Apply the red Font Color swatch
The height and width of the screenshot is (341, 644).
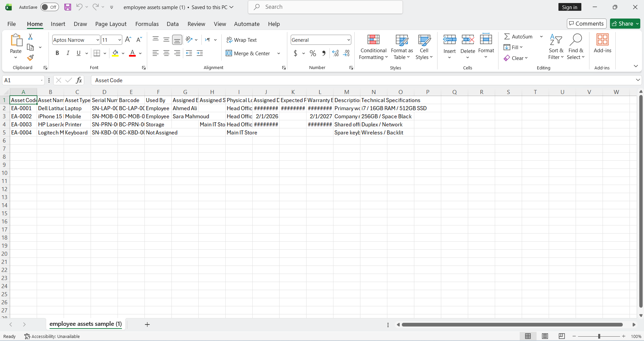(132, 53)
